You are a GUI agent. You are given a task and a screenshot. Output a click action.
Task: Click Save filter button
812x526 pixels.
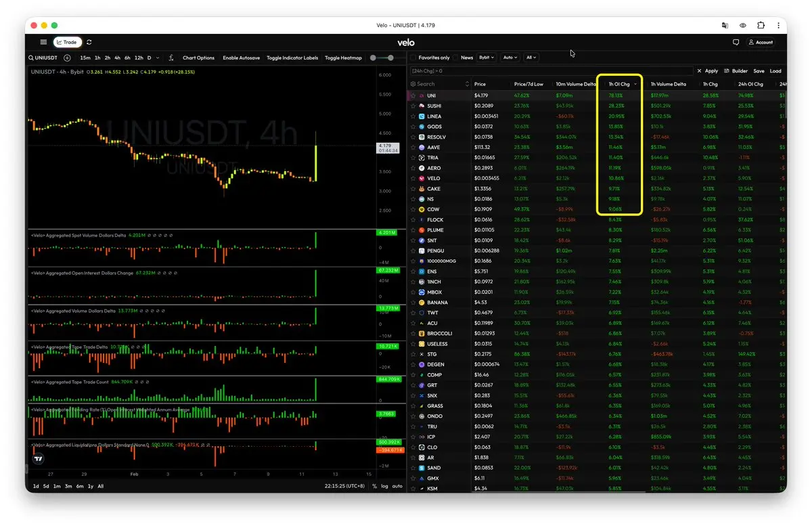click(x=759, y=70)
